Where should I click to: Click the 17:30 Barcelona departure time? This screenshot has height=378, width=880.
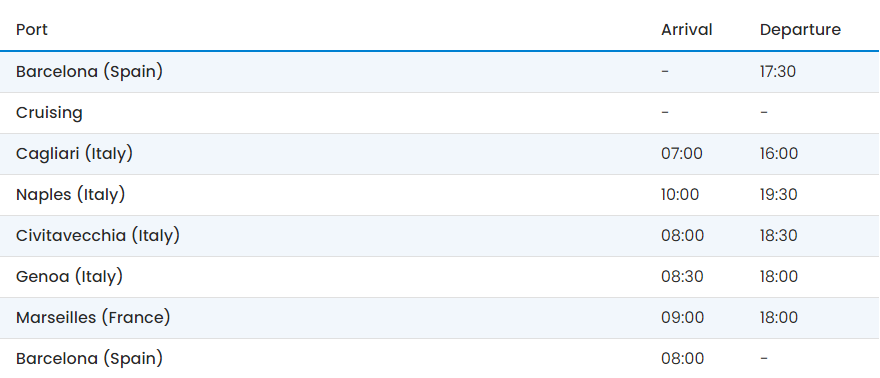tap(778, 72)
